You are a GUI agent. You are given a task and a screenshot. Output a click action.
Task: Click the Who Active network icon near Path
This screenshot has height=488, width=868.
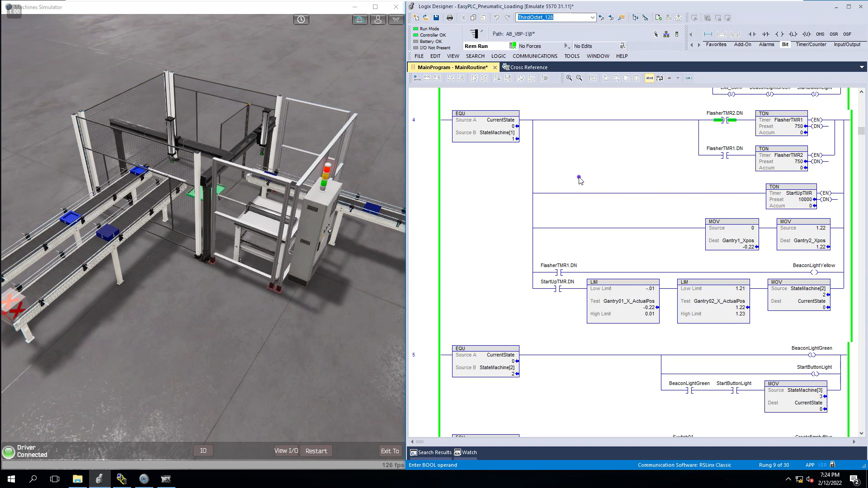click(666, 34)
